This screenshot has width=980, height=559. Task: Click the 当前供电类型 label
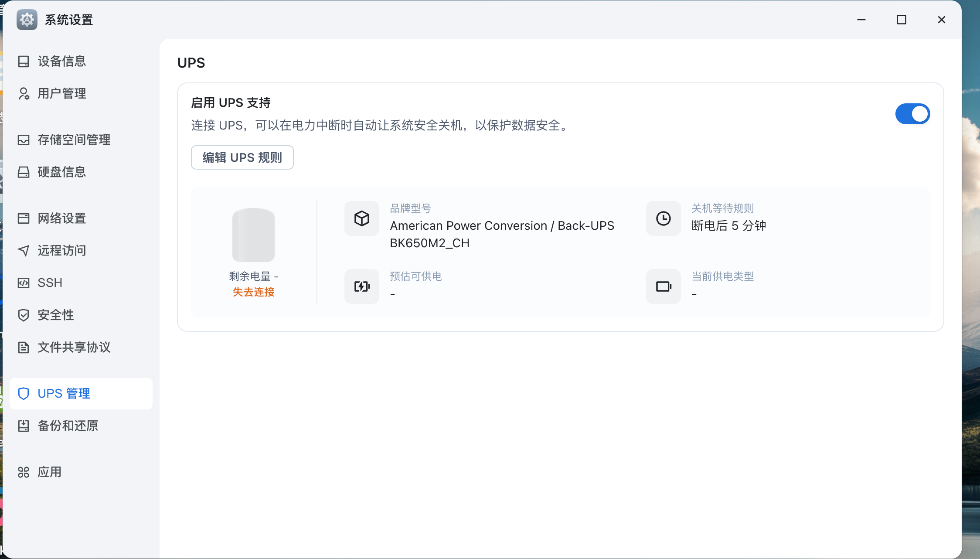[722, 276]
